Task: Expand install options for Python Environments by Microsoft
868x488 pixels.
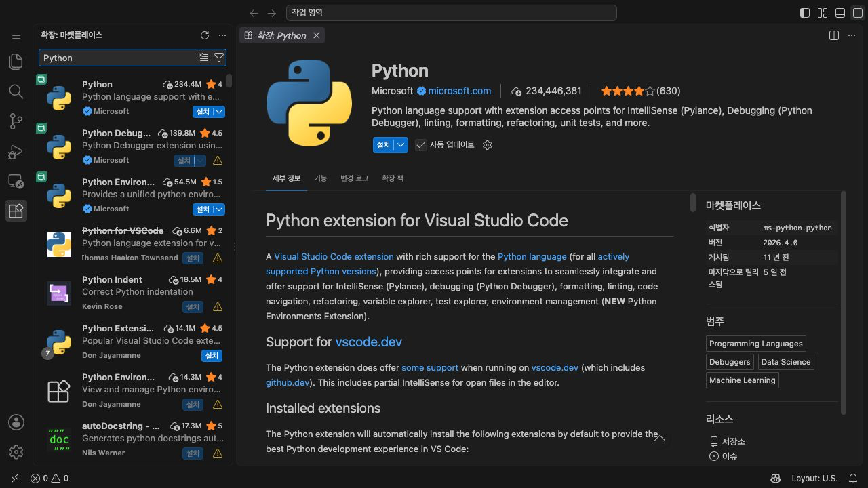Action: click(x=219, y=209)
